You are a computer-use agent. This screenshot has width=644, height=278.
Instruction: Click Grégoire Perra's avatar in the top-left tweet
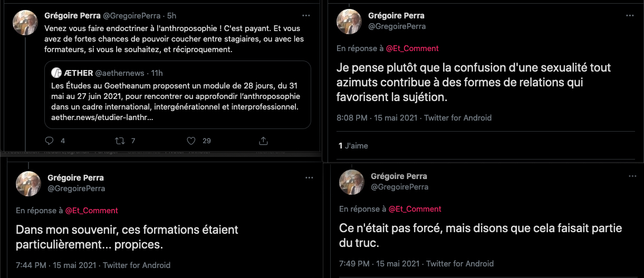25,23
